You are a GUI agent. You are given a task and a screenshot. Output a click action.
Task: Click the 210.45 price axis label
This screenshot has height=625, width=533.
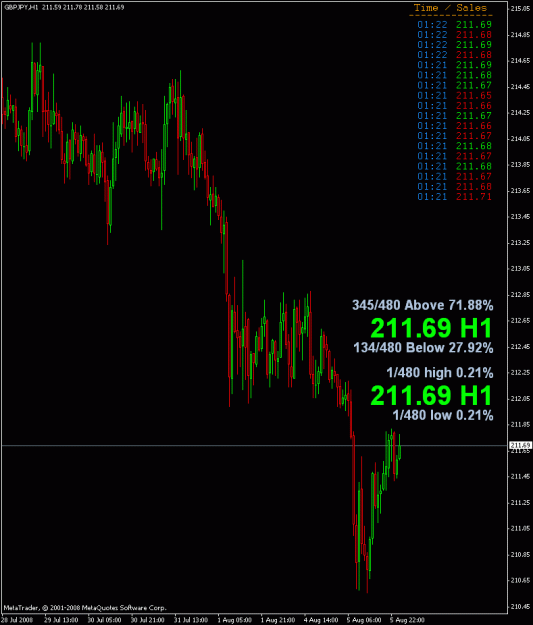coord(521,606)
